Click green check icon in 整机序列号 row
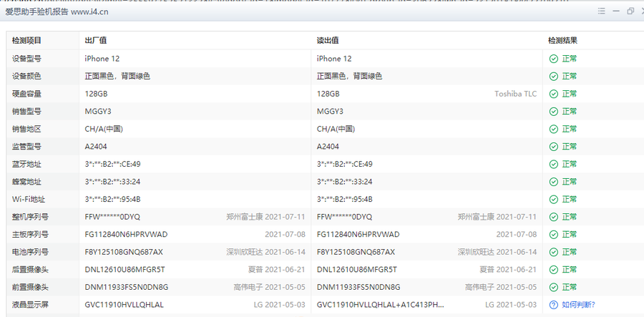 [553, 217]
